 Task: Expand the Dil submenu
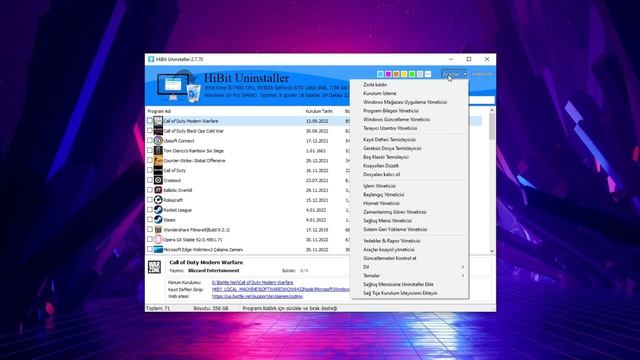point(409,267)
